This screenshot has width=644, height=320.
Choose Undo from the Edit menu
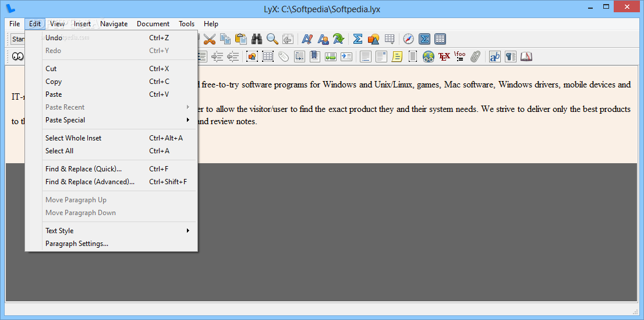(x=111, y=38)
